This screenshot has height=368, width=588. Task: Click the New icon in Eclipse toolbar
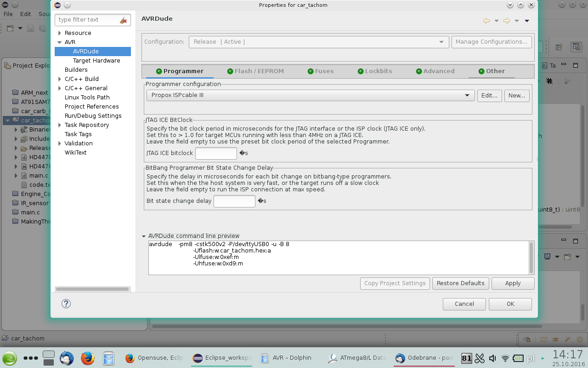click(x=11, y=28)
